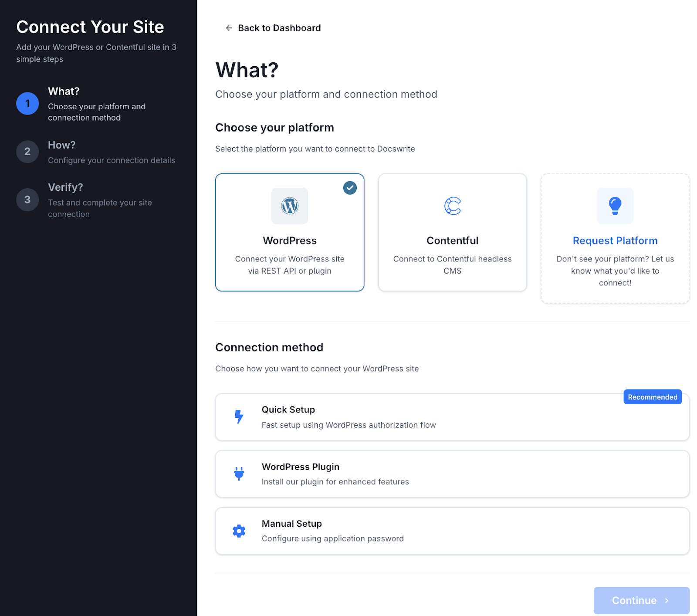The image size is (697, 616).
Task: Go back via Back to Dashboard link
Action: [273, 28]
